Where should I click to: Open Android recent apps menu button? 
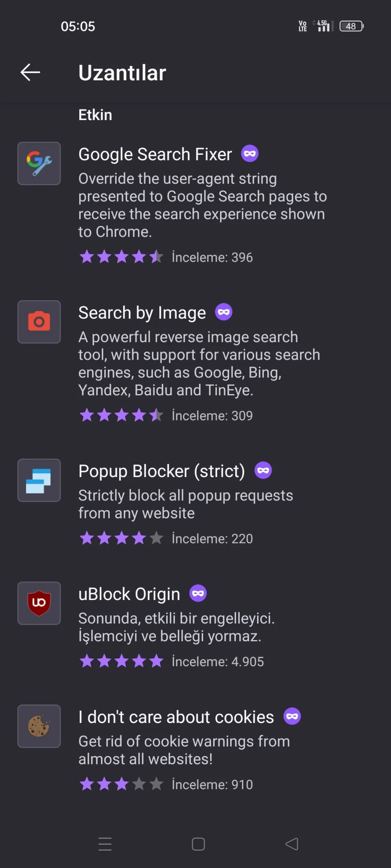[x=105, y=844]
